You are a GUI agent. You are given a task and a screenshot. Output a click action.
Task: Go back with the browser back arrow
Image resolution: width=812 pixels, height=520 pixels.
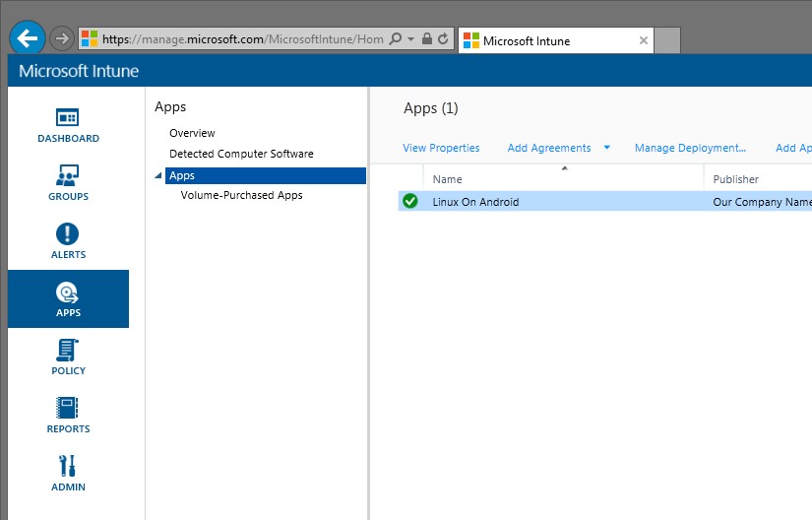[27, 37]
